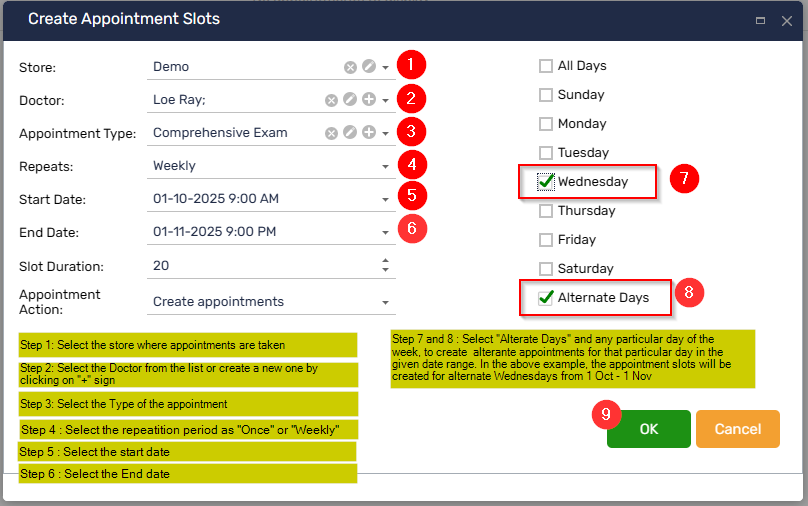Clear the Doctor field selection
This screenshot has width=808, height=506.
[x=331, y=100]
